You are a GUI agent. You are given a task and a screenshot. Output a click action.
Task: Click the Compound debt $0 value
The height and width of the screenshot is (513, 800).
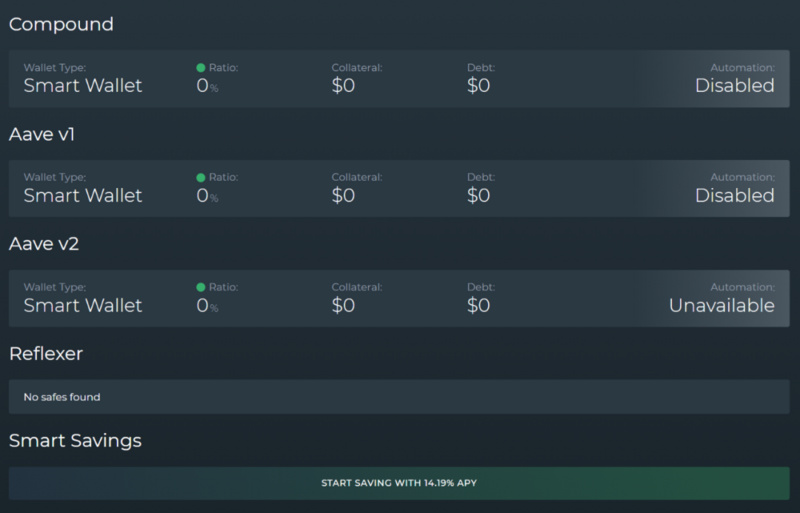pyautogui.click(x=478, y=86)
